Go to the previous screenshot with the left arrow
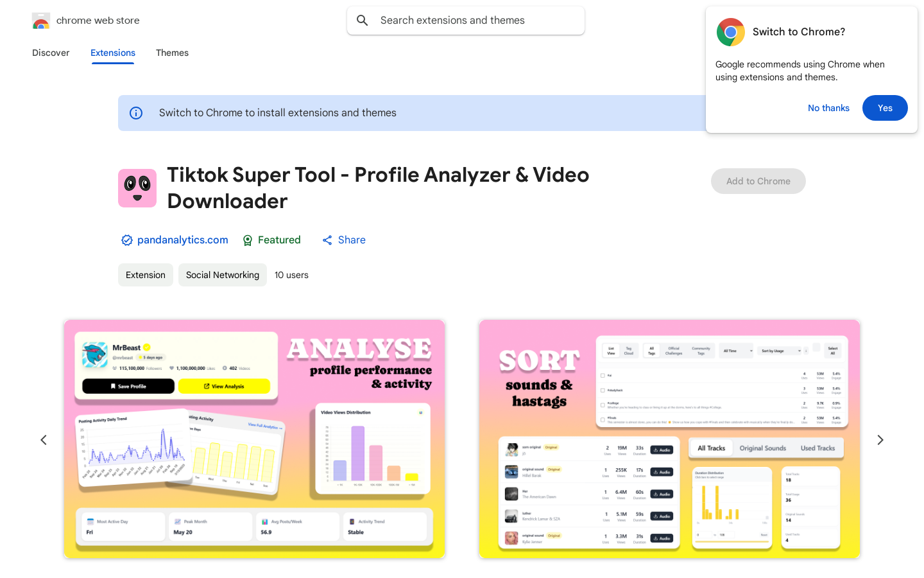The image size is (924, 578). tap(44, 440)
